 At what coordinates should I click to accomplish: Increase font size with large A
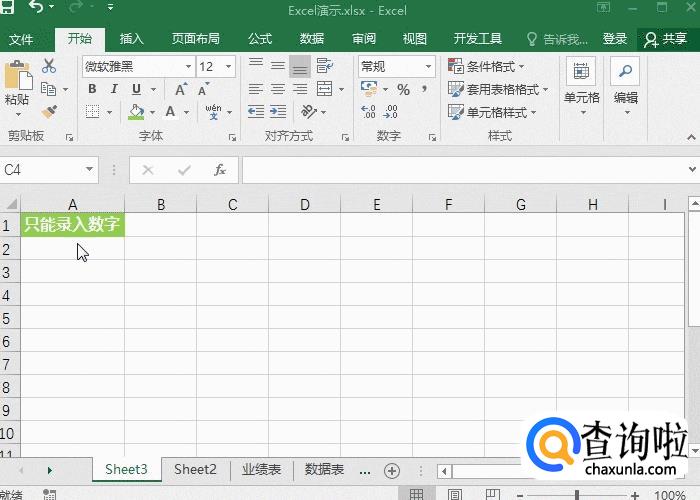(181, 89)
